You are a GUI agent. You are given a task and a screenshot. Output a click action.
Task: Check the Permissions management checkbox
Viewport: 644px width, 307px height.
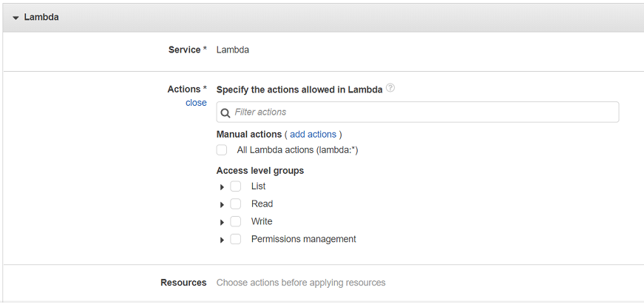[236, 240]
